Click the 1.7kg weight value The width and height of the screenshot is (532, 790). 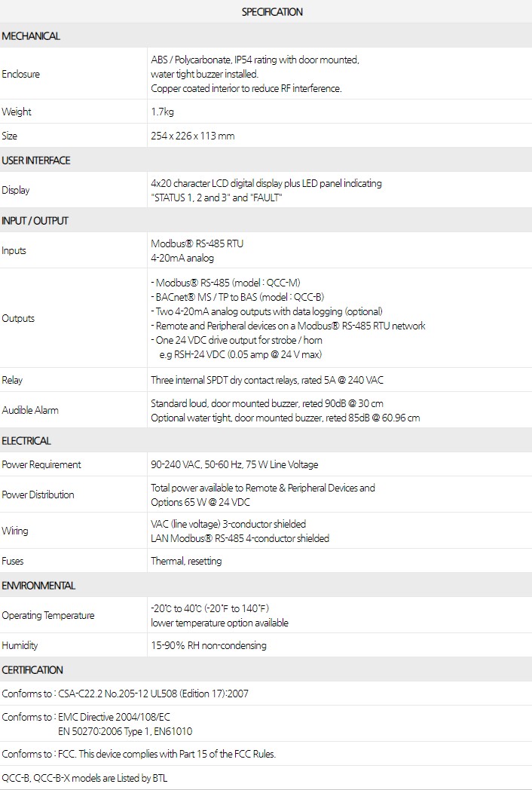(163, 112)
